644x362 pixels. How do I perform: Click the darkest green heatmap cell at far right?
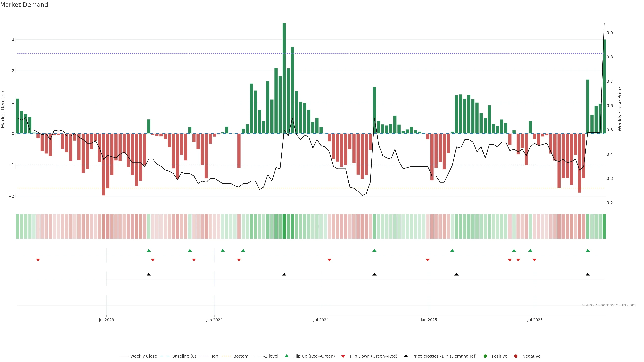click(x=604, y=226)
